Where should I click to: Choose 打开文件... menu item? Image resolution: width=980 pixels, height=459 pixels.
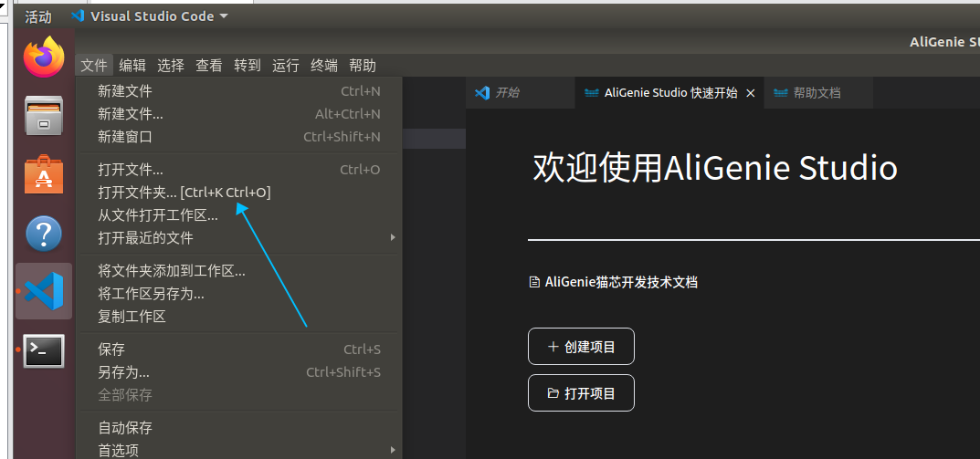[x=238, y=170]
